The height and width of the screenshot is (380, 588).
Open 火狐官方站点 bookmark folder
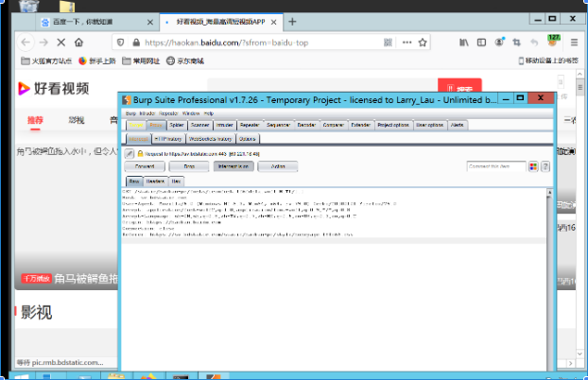tap(46, 60)
